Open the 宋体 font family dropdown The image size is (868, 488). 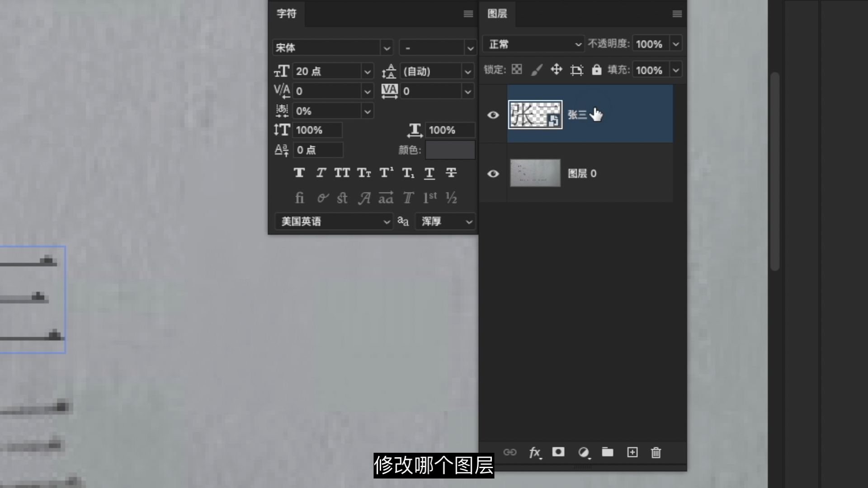point(386,48)
